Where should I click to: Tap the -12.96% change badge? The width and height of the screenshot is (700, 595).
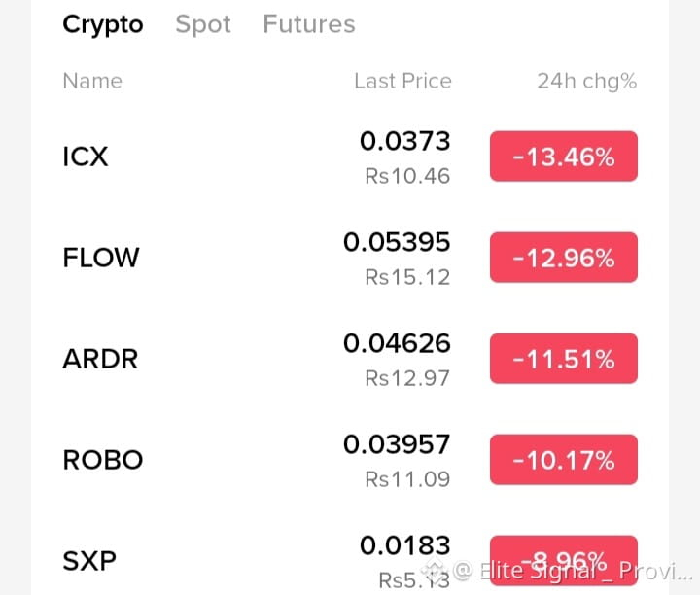[564, 258]
